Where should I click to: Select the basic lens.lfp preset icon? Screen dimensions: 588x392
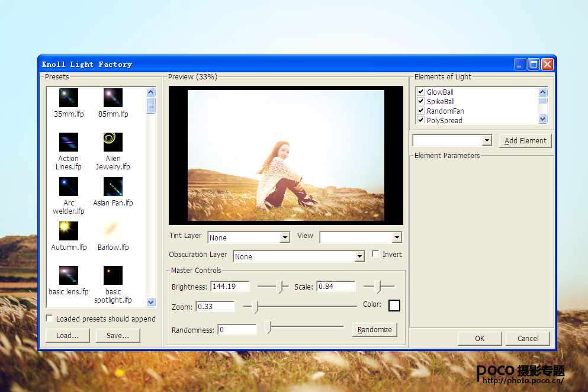69,275
